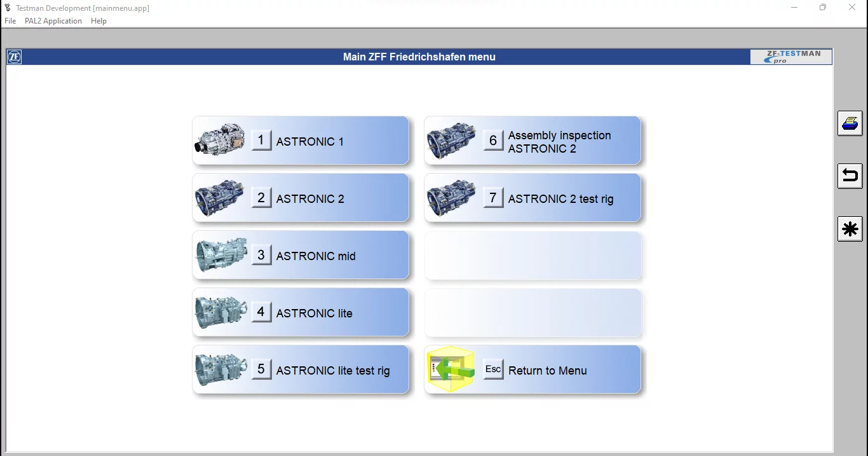The width and height of the screenshot is (868, 456).
Task: Click the ASTRONIC mid gearbox image
Action: [220, 255]
